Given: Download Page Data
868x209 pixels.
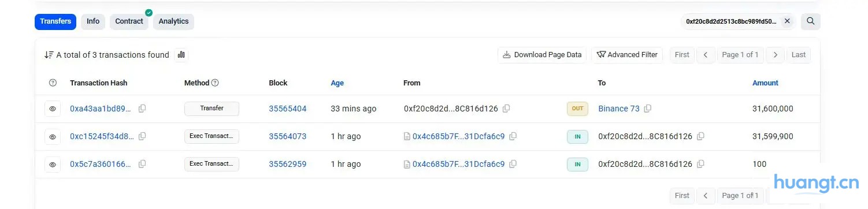Looking at the screenshot, I should coord(542,55).
